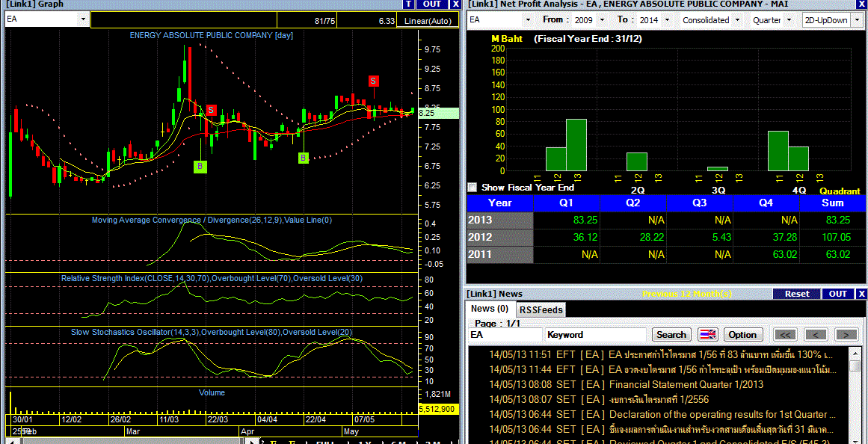Switch to the RSSFeeds tab
868x444 pixels.
541,310
